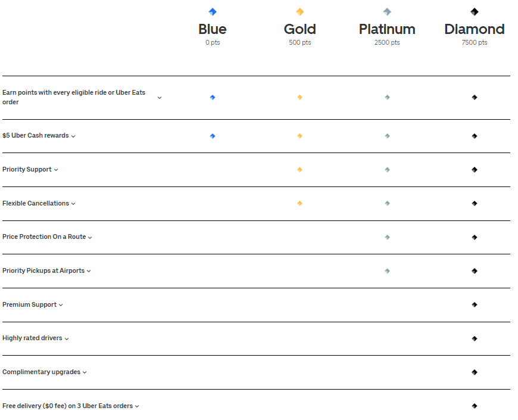
Task: Expand Flexible Cancellations chevron
Action: [73, 204]
